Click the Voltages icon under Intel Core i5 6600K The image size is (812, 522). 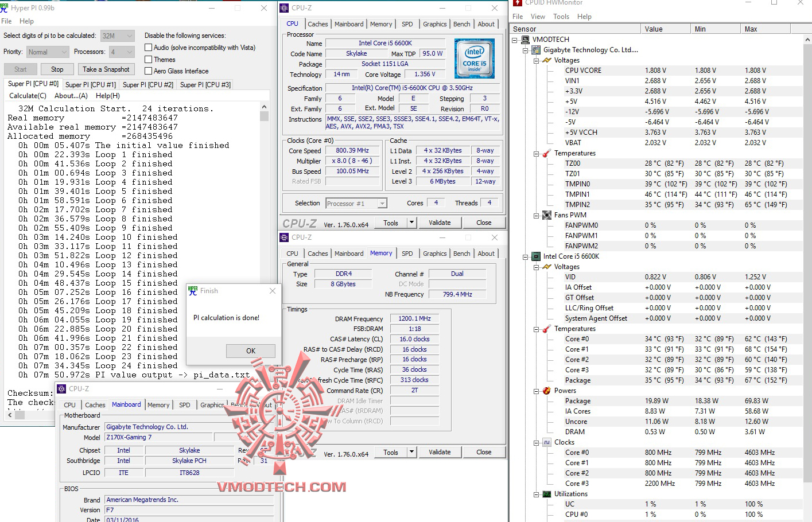tap(547, 267)
